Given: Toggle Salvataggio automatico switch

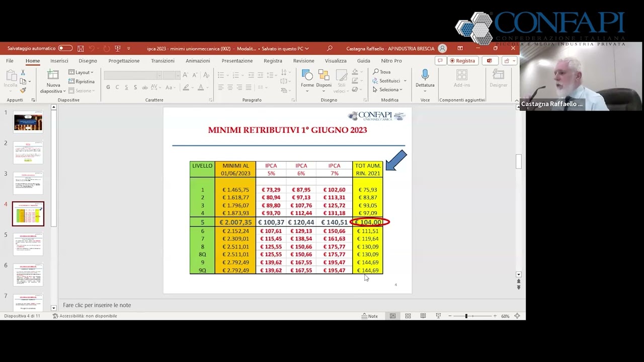Looking at the screenshot, I should tap(65, 48).
